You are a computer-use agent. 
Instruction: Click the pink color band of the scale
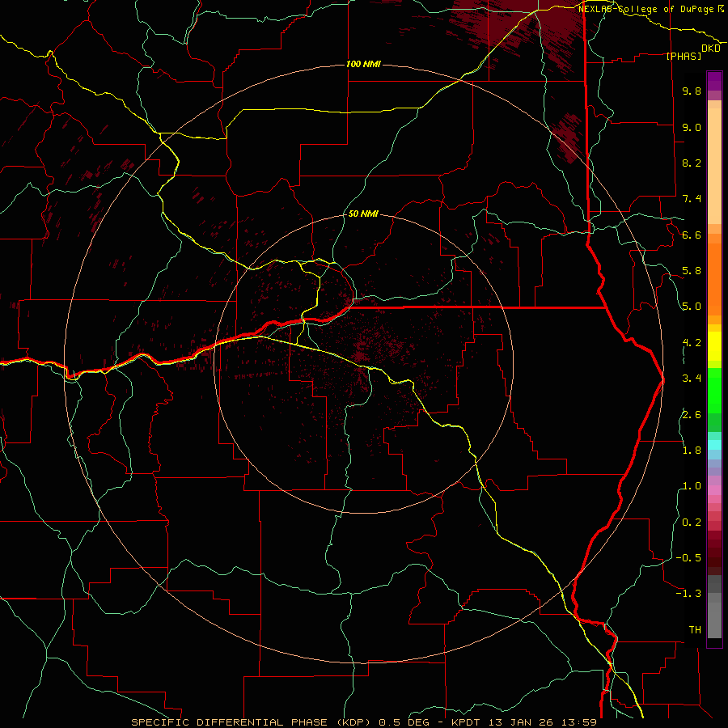coord(714,490)
